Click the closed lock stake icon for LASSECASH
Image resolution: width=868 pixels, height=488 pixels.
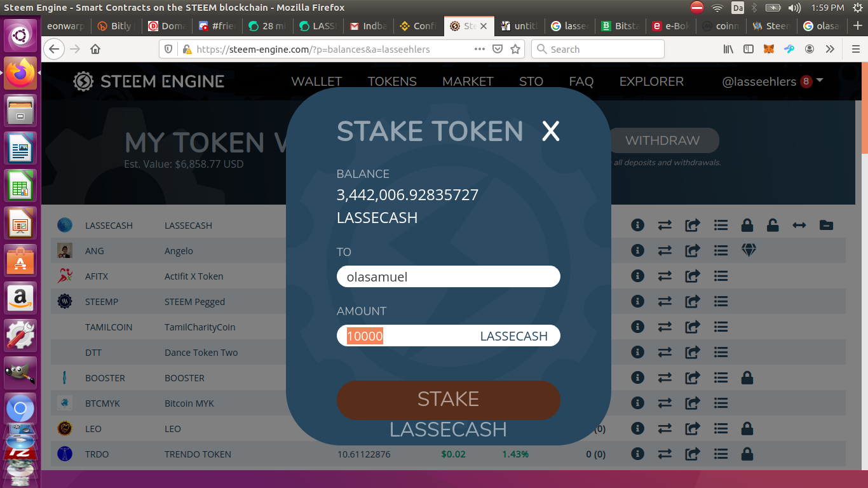tap(747, 225)
